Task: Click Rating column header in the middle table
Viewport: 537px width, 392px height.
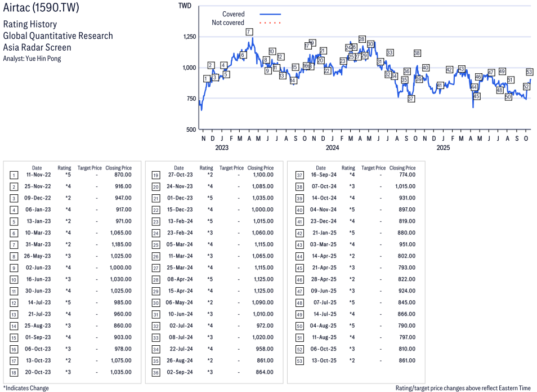Action: tap(207, 168)
